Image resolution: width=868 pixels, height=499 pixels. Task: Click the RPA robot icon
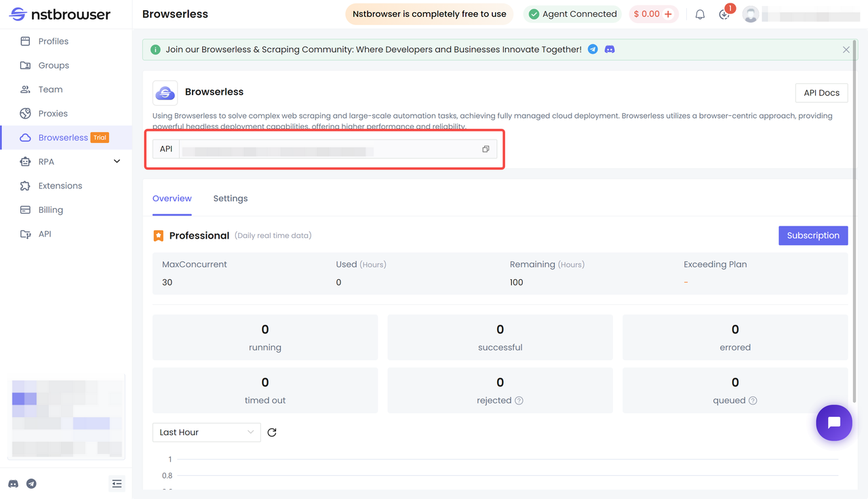point(25,161)
